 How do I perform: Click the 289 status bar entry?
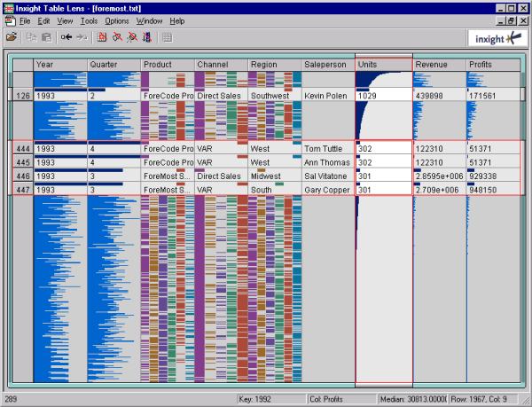click(11, 399)
